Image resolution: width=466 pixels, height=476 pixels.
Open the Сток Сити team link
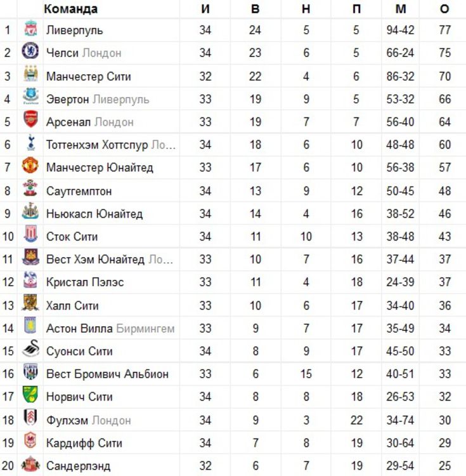(72, 237)
